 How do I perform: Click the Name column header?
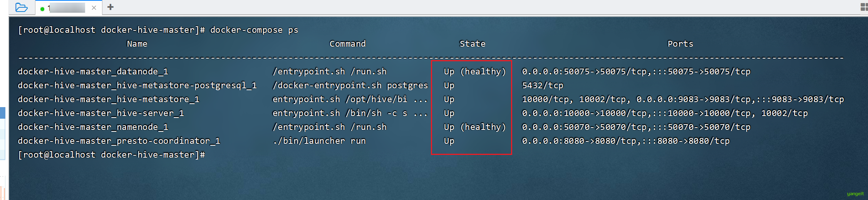coord(137,44)
